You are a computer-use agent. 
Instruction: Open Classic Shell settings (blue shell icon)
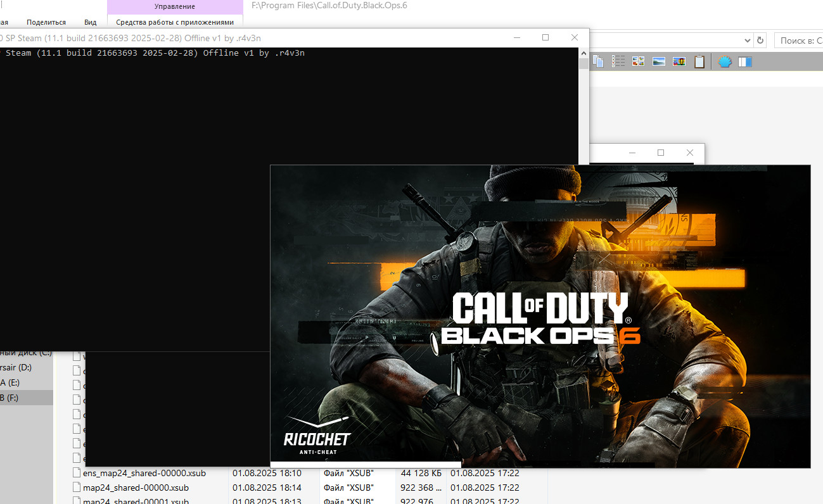[x=725, y=61]
